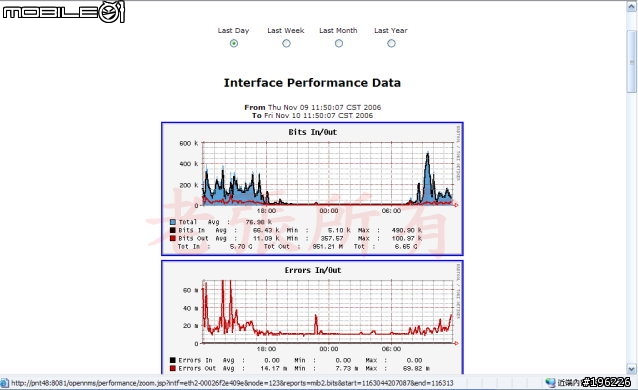The width and height of the screenshot is (638, 390).
Task: Click the Errors Out Avg 14.17 m value
Action: 275,368
